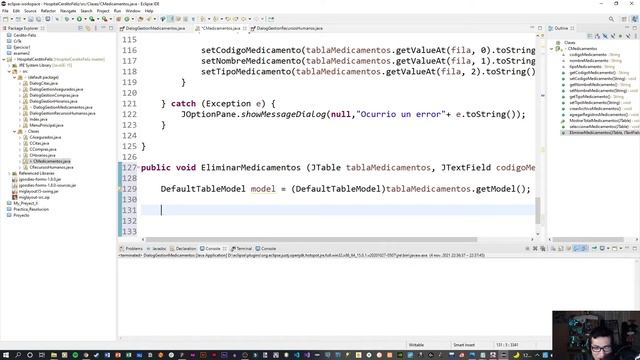This screenshot has height=360, width=640.
Task: Click the Save All toolbar icon
Action: click(x=38, y=19)
